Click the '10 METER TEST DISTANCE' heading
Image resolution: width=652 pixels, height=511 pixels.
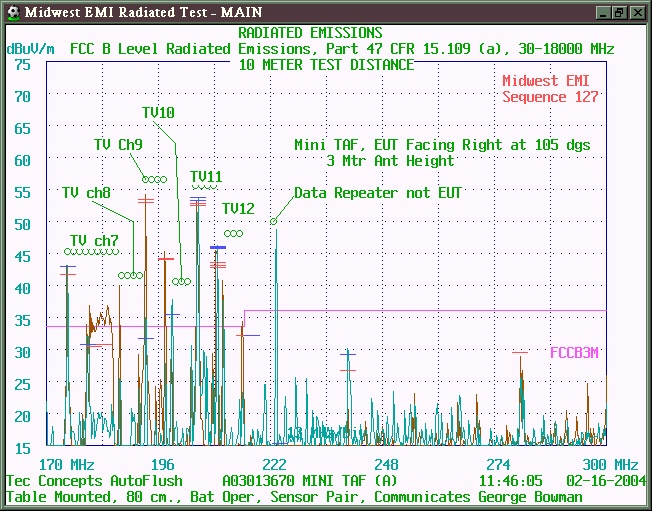[x=326, y=65]
